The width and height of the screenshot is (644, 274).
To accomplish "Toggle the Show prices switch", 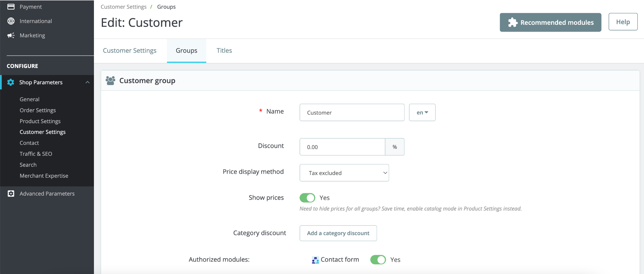I will pyautogui.click(x=307, y=198).
